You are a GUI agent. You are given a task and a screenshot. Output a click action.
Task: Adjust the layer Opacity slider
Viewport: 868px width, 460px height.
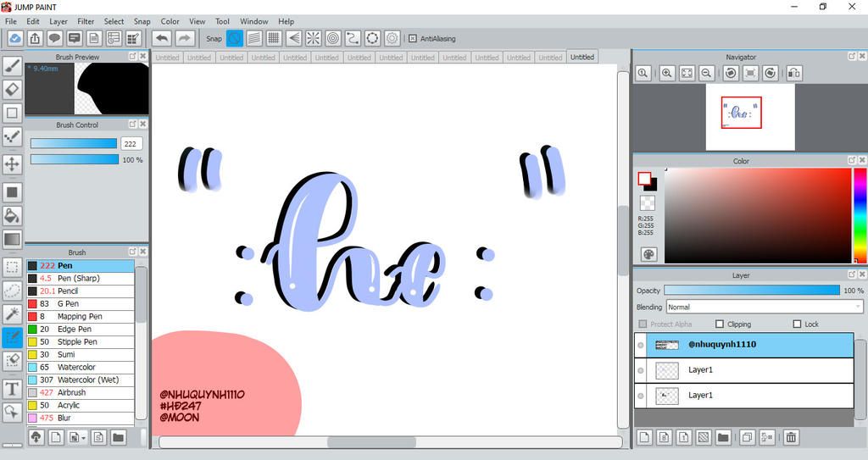point(752,290)
